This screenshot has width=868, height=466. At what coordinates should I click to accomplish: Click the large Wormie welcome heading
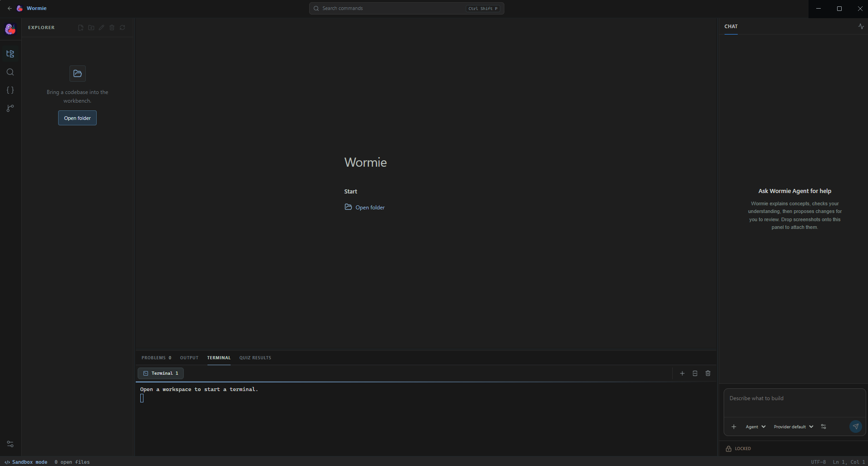365,162
